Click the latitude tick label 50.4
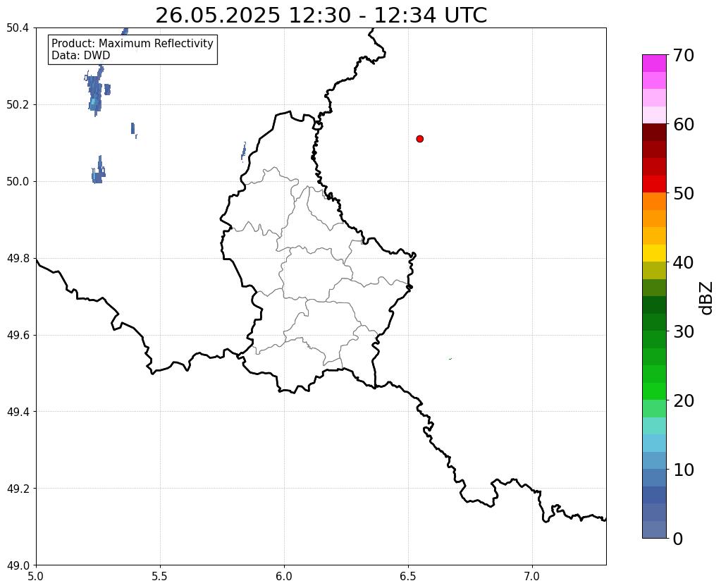This screenshot has width=721, height=588. [x=18, y=28]
